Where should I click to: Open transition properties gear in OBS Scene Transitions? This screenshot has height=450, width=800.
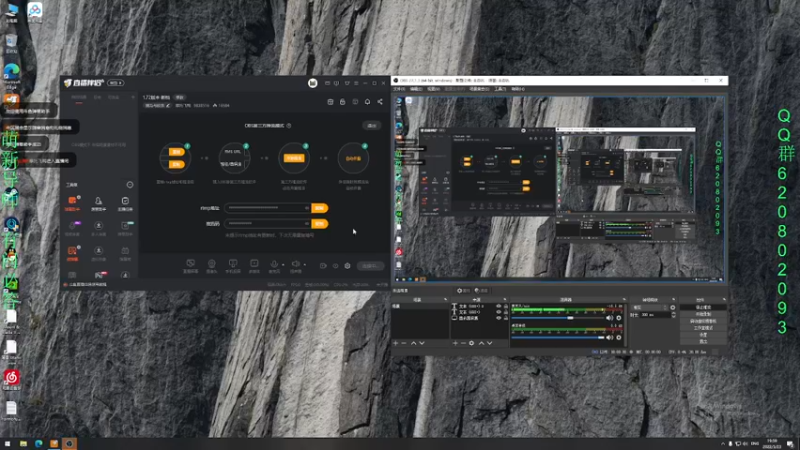672,308
